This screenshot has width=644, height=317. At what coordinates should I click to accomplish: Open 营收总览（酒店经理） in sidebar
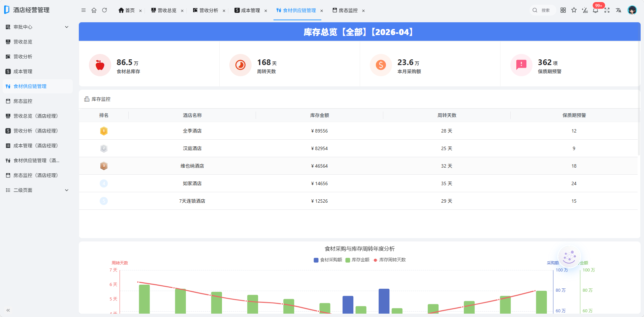point(38,116)
